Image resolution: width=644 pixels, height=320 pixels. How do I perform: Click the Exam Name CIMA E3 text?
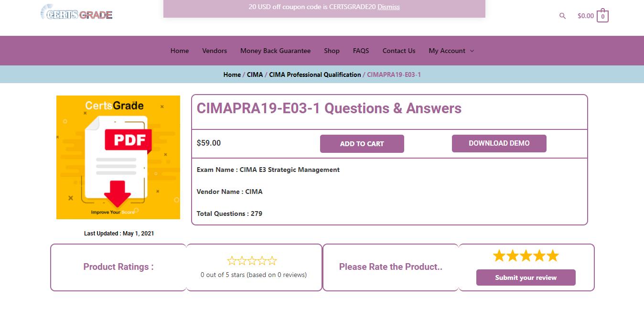[x=268, y=170]
